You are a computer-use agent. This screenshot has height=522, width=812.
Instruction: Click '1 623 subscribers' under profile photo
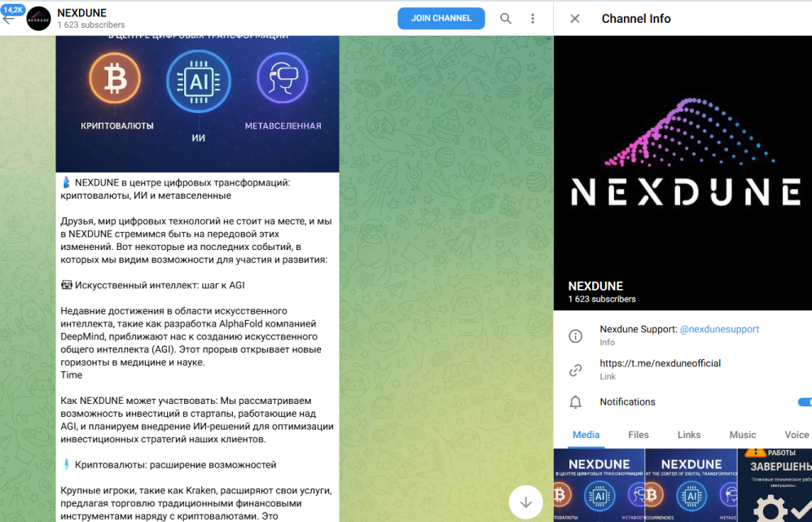pos(602,299)
